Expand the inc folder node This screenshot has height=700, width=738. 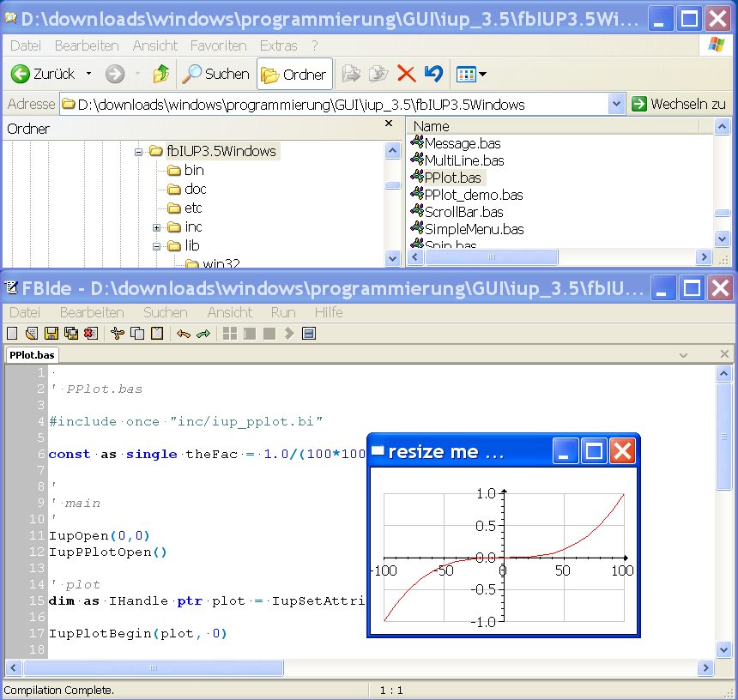coord(156,226)
